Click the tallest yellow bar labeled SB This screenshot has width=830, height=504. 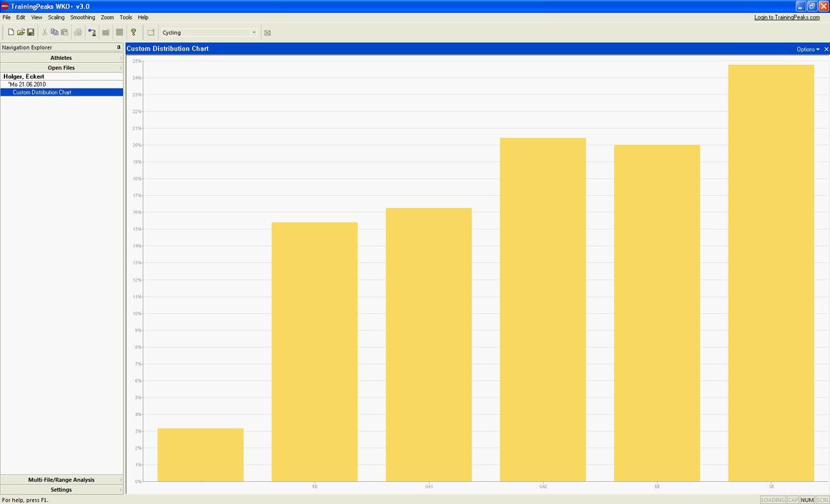point(771,272)
